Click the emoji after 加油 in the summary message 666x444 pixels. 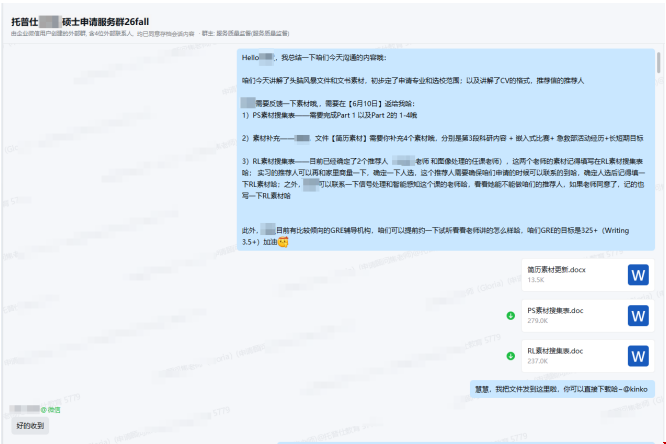[x=283, y=242]
